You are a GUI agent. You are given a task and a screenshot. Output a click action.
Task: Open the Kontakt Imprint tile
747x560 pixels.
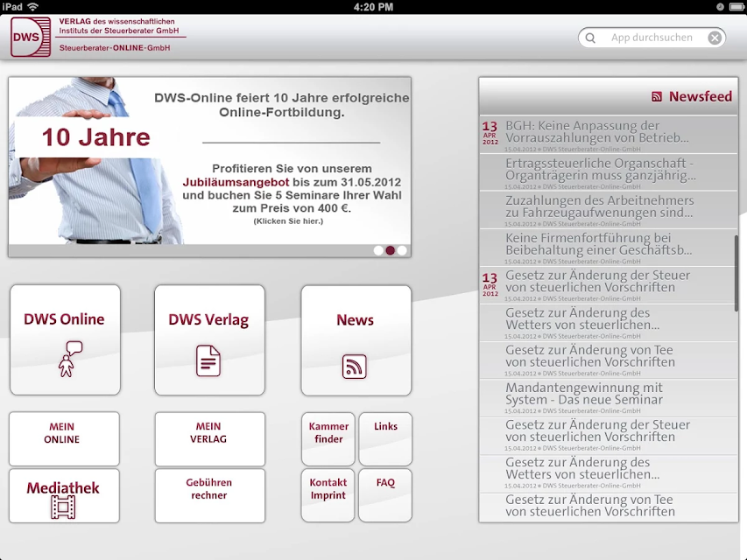tap(328, 495)
